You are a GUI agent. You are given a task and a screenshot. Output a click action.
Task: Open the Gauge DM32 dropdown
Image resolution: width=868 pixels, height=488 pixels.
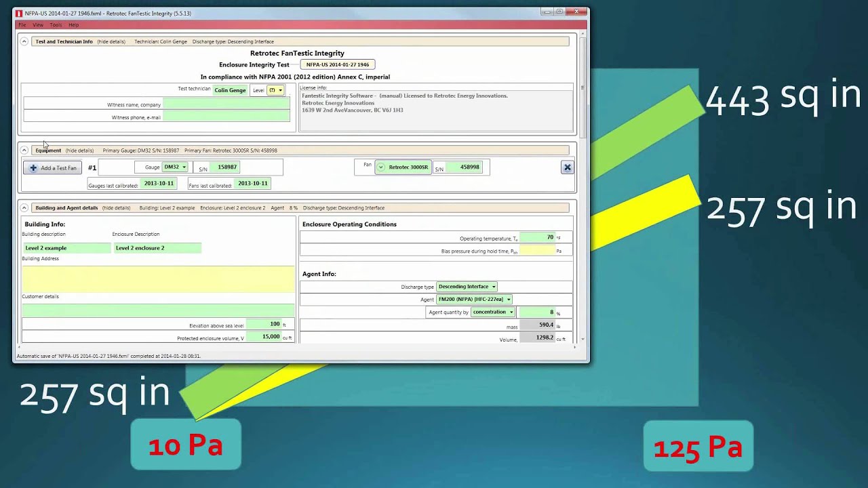[175, 167]
